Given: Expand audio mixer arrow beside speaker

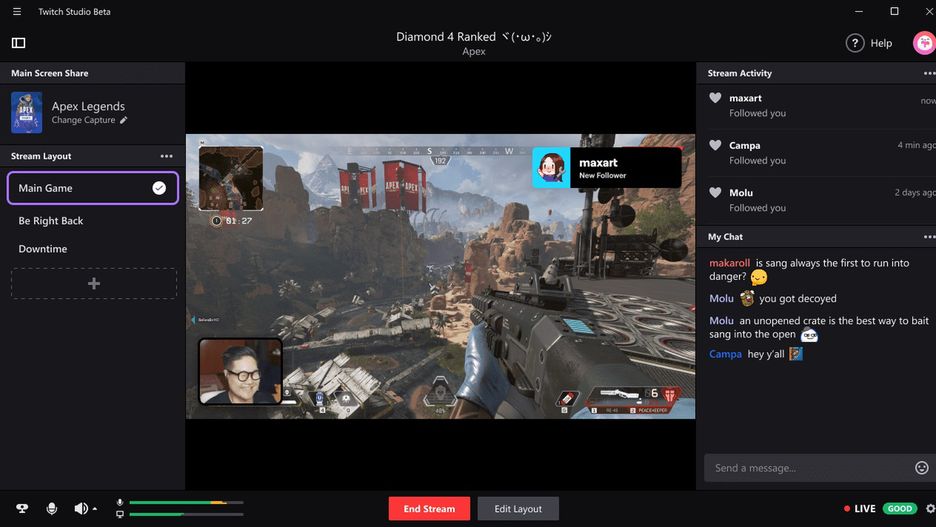Looking at the screenshot, I should point(95,509).
